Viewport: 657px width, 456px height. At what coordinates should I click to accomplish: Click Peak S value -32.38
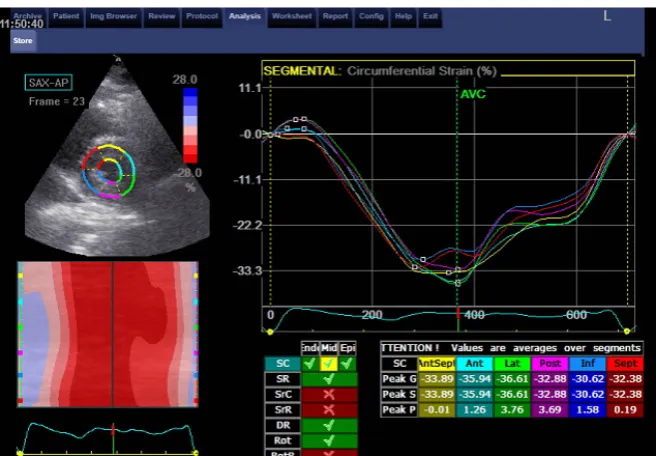click(625, 394)
